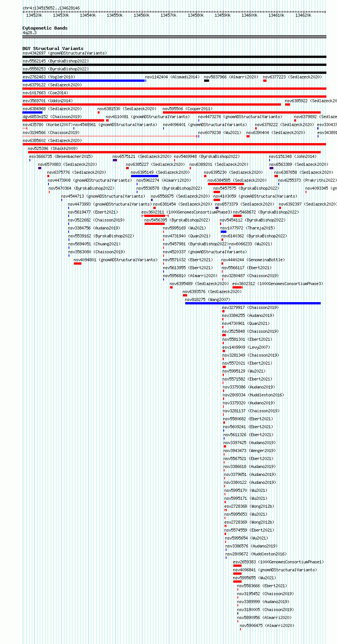Open the esv3569701 (Uddin2014) variant label
This screenshot has height=644, width=337.
click(48, 101)
